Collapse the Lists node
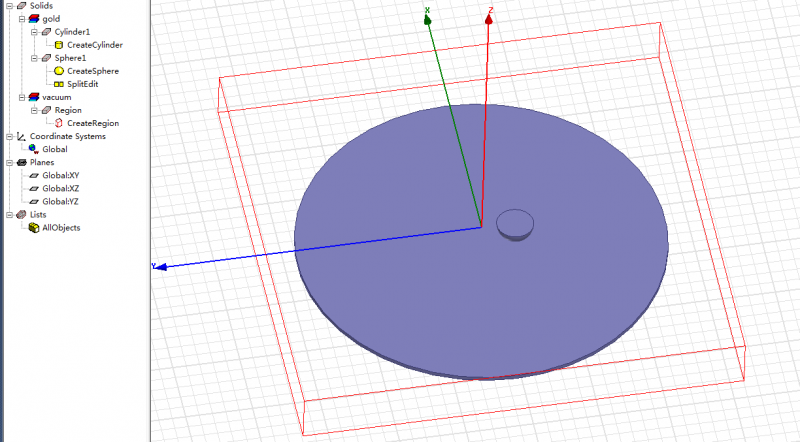The image size is (800, 442). coord(9,214)
